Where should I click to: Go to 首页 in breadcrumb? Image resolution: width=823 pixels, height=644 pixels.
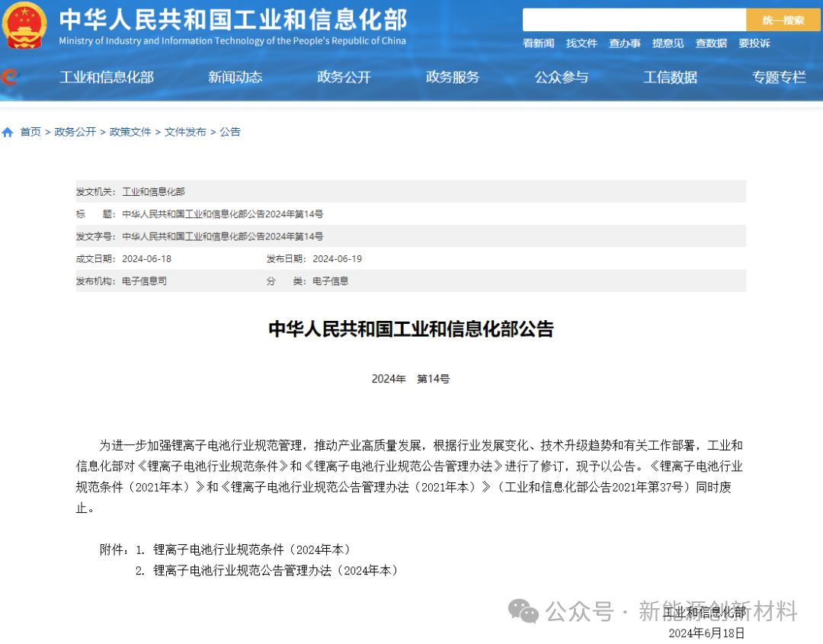click(x=30, y=133)
